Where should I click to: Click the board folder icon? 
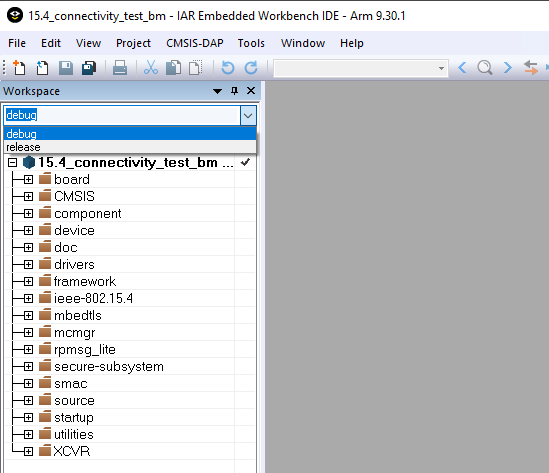click(x=45, y=179)
